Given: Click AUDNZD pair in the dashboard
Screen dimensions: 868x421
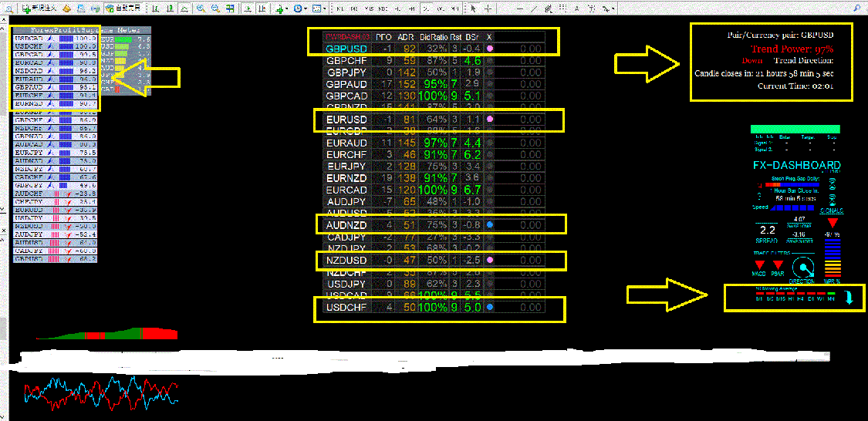Looking at the screenshot, I should coord(346,225).
